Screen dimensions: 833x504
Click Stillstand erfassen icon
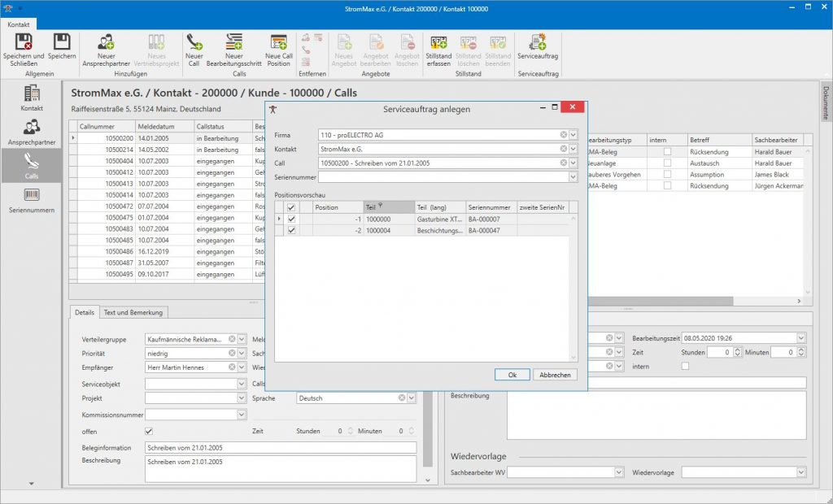click(x=438, y=42)
